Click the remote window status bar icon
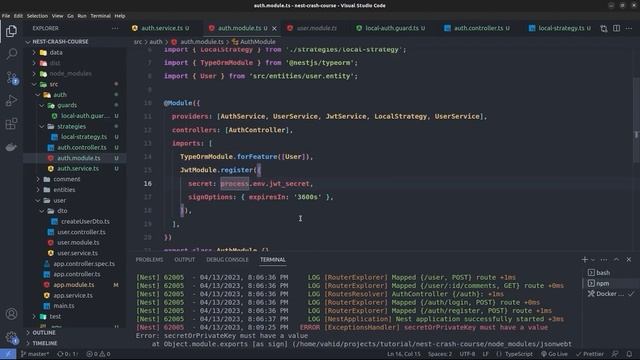Screen dimensions: 640x360 [x=8, y=354]
